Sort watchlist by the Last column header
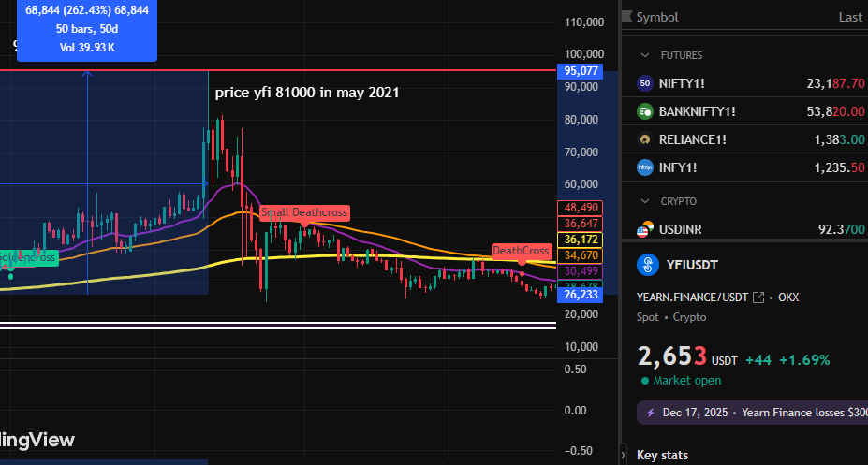Viewport: 868px width, 465px height. pos(850,17)
